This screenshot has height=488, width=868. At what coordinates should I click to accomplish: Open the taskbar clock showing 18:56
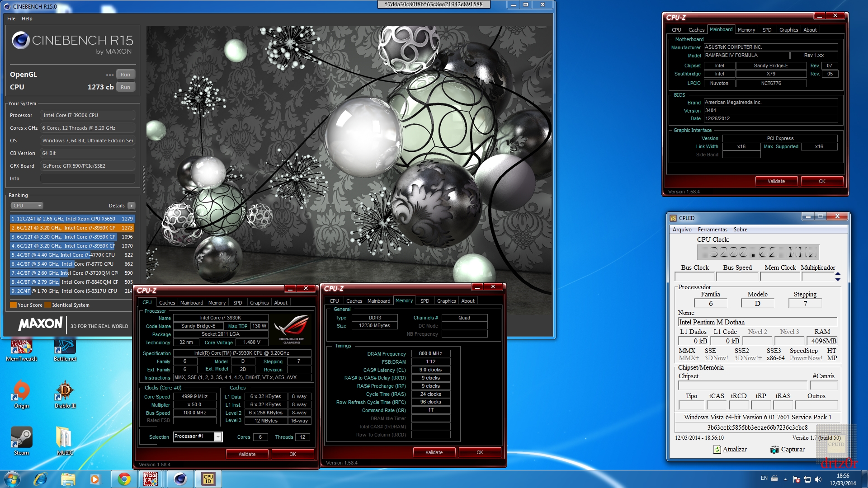click(843, 479)
